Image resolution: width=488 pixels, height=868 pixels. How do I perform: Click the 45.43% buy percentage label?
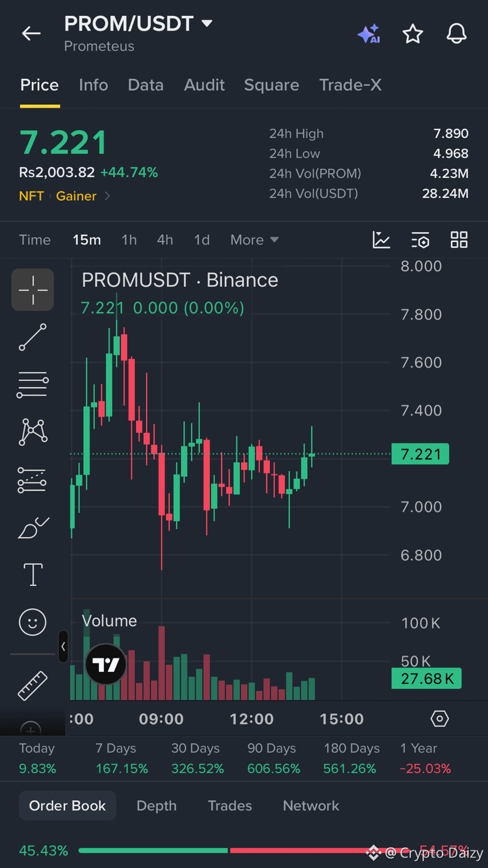click(x=44, y=850)
